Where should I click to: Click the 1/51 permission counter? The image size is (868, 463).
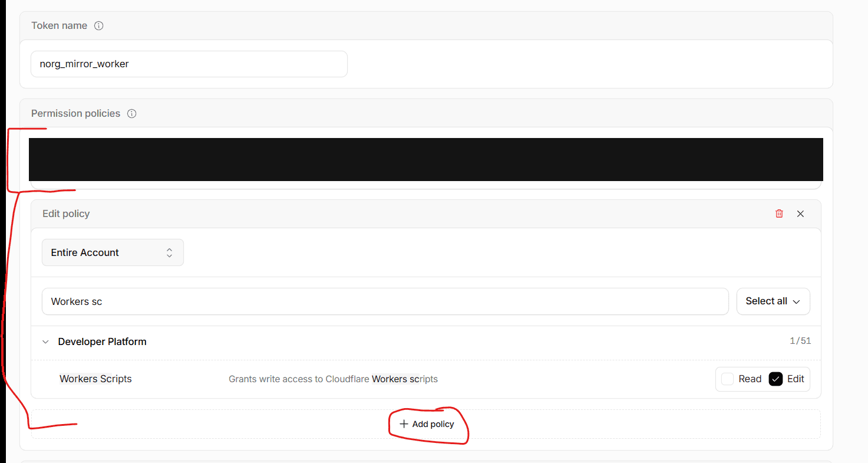(x=800, y=341)
